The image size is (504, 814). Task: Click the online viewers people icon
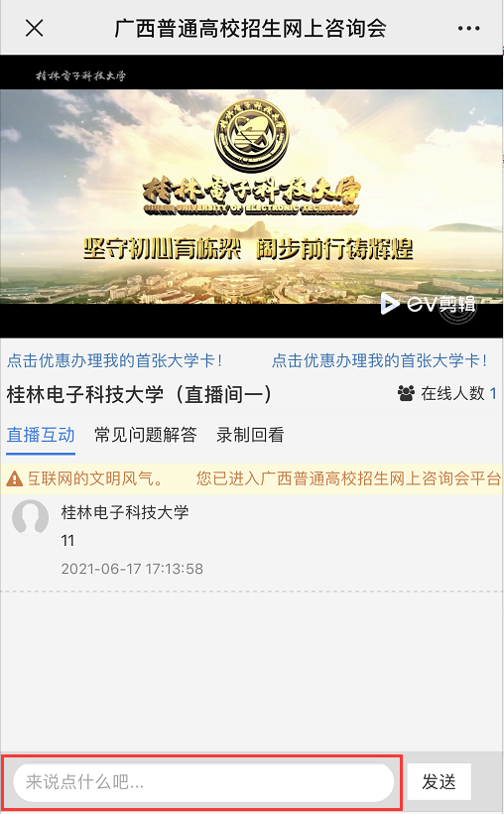[406, 393]
